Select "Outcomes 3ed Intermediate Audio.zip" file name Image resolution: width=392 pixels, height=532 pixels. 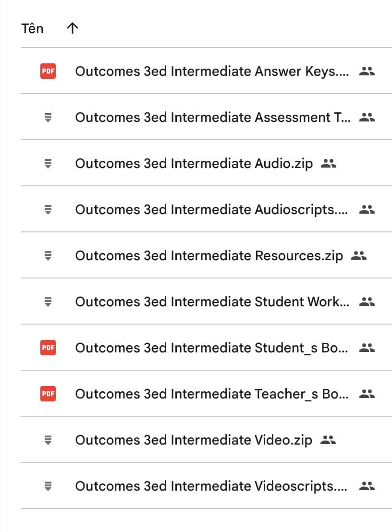[x=194, y=164]
